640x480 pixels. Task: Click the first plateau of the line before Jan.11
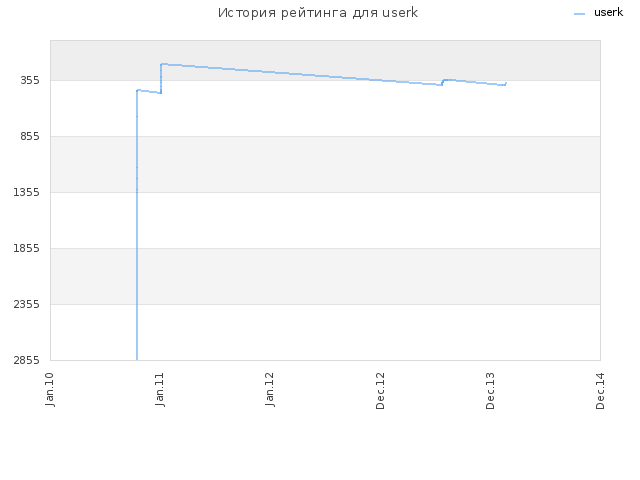coord(149,91)
